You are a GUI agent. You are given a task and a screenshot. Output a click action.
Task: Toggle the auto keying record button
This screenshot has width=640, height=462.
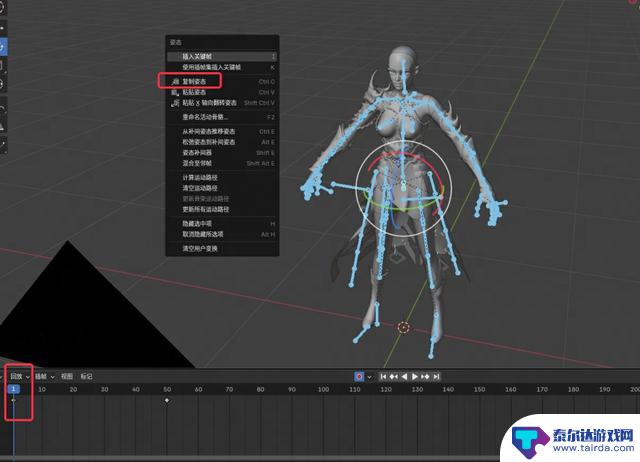point(359,376)
